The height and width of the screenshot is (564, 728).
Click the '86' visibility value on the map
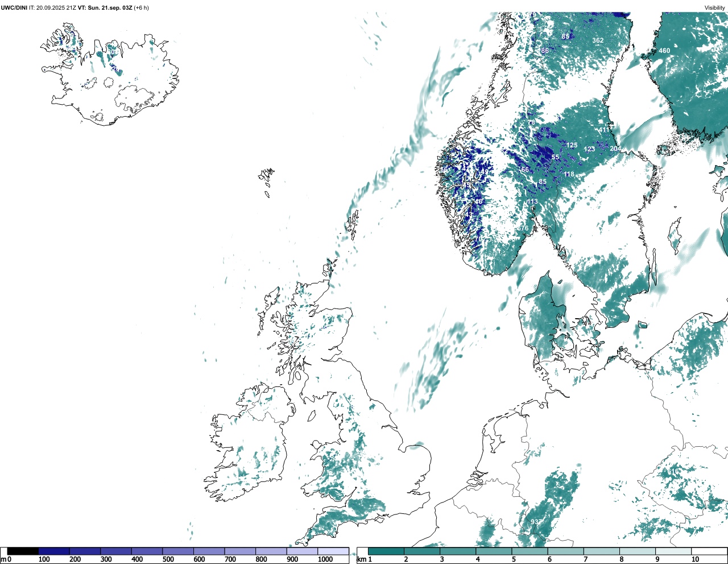pyautogui.click(x=545, y=51)
